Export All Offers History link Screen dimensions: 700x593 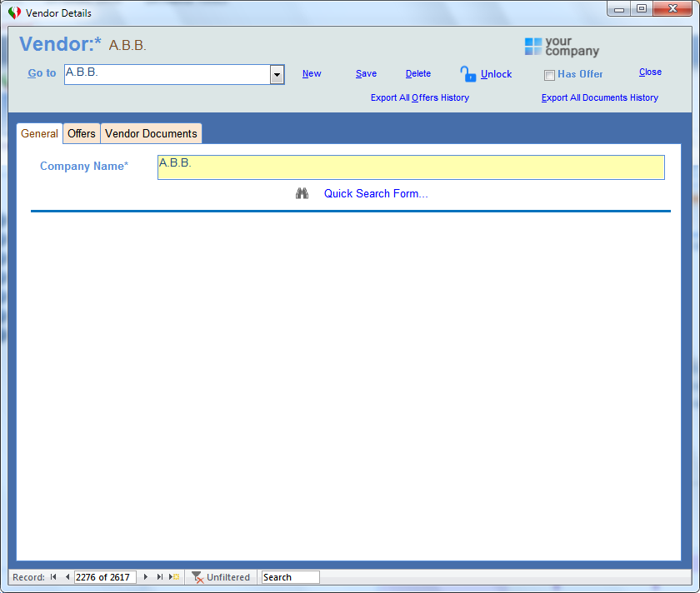coord(420,97)
